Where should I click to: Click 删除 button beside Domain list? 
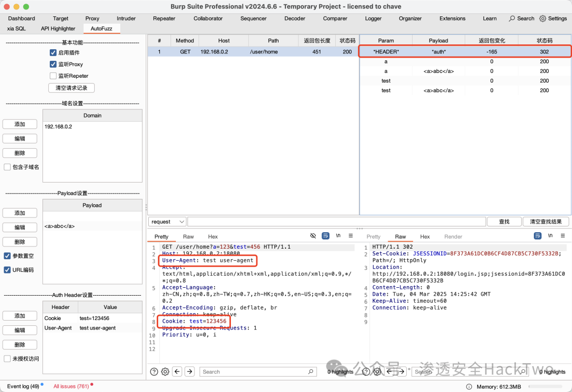(x=20, y=153)
